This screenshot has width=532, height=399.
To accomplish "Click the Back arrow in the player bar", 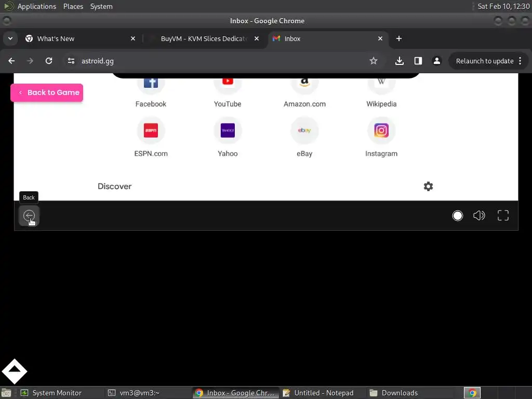I will pyautogui.click(x=29, y=216).
